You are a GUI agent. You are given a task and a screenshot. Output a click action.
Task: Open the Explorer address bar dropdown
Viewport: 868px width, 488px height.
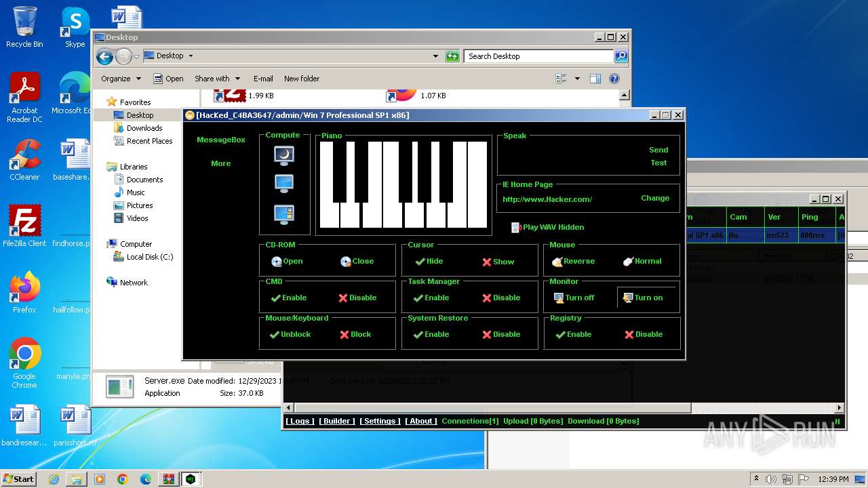(x=435, y=56)
